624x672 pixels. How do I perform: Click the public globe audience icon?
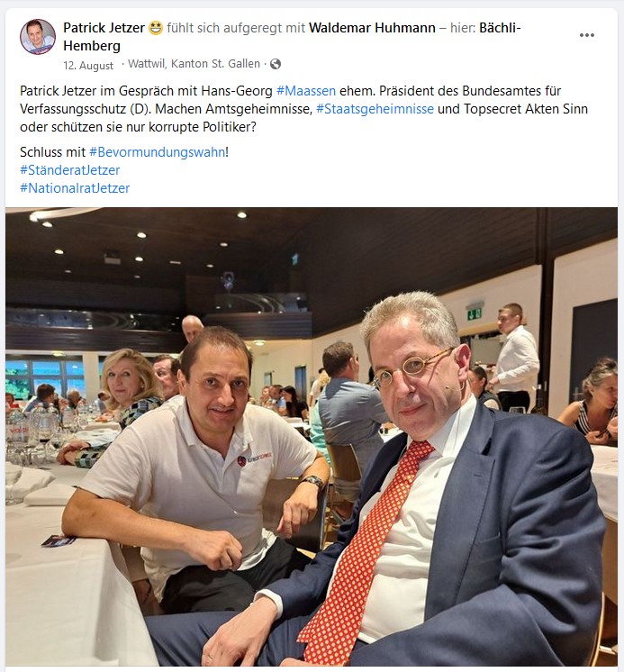click(276, 64)
